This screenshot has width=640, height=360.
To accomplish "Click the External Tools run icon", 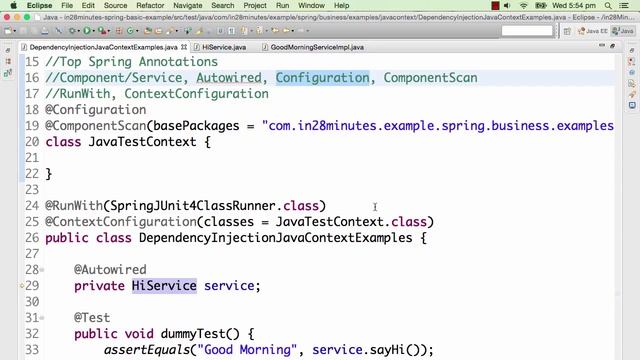I will [x=102, y=31].
